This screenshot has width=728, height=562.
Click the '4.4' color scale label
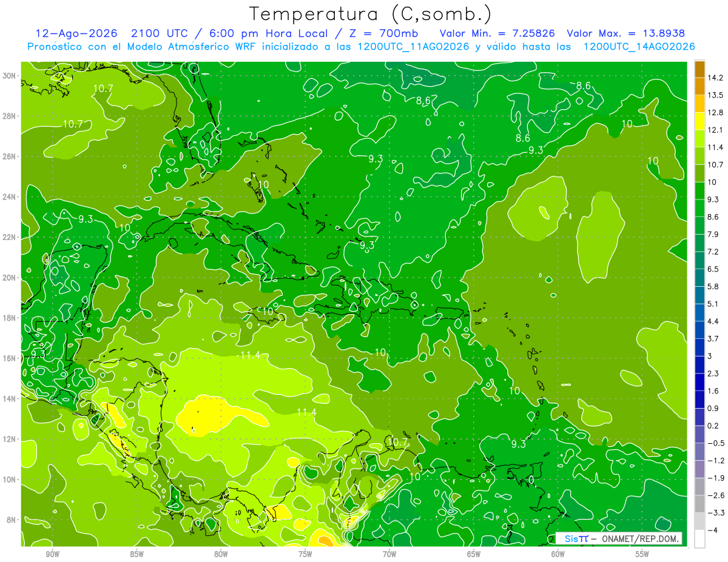pyautogui.click(x=713, y=321)
